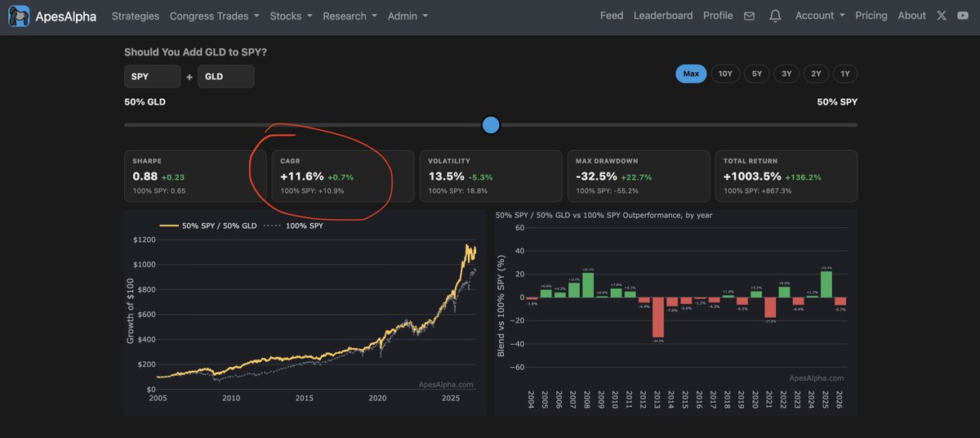This screenshot has width=980, height=438.
Task: Open the YouTube icon link
Action: point(963,16)
